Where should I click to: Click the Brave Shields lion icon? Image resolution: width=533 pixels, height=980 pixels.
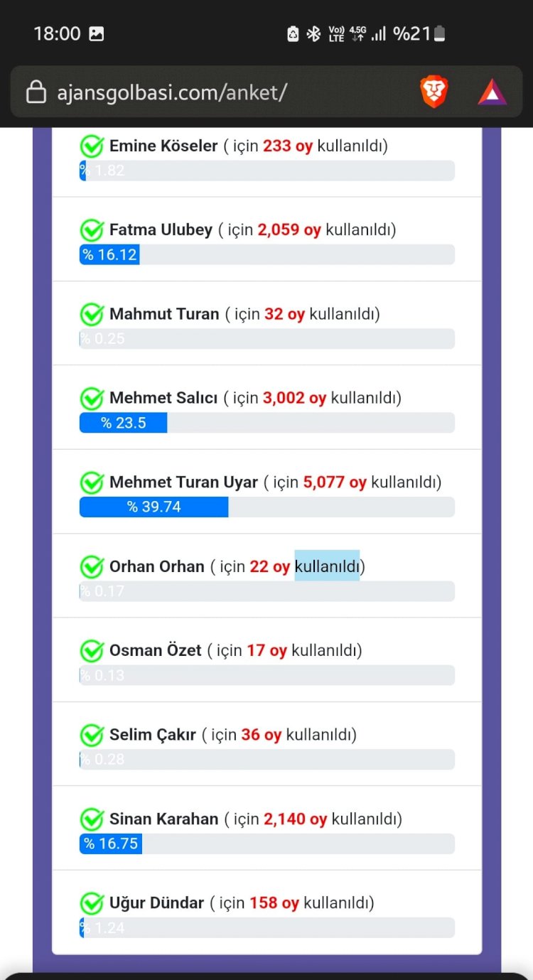[x=434, y=92]
